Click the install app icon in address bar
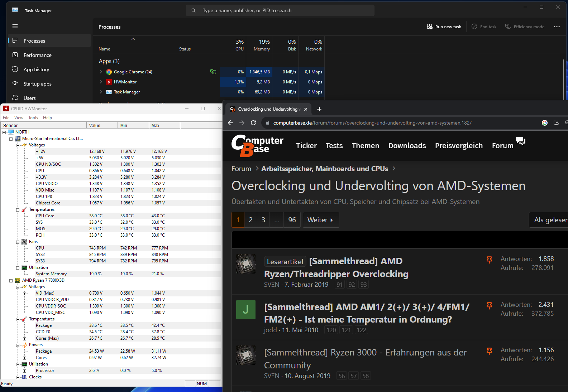Image resolution: width=568 pixels, height=392 pixels. point(556,123)
